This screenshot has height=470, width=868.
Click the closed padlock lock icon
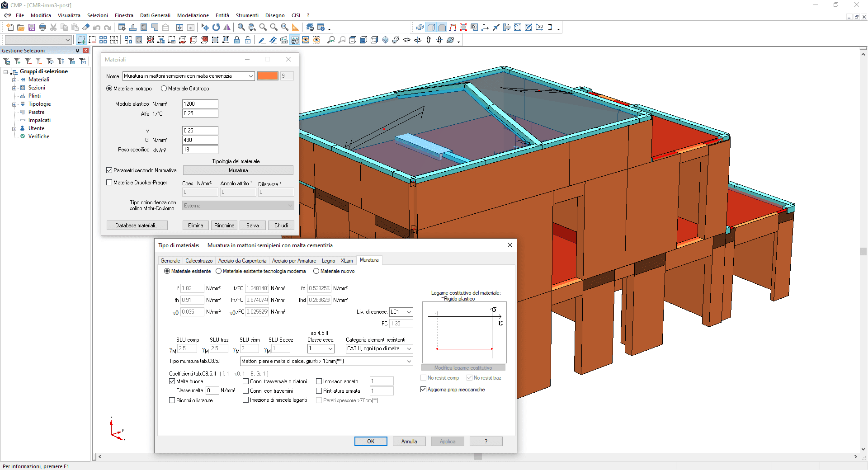click(237, 40)
